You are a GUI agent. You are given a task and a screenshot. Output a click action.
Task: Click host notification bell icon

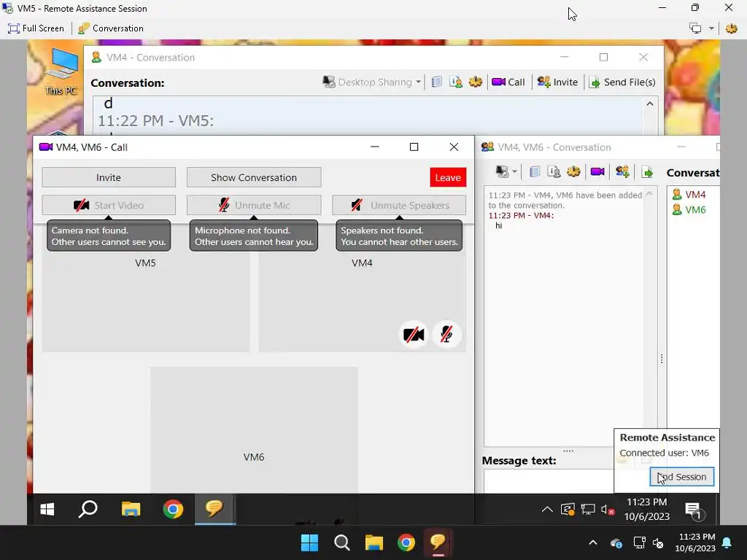(x=727, y=542)
